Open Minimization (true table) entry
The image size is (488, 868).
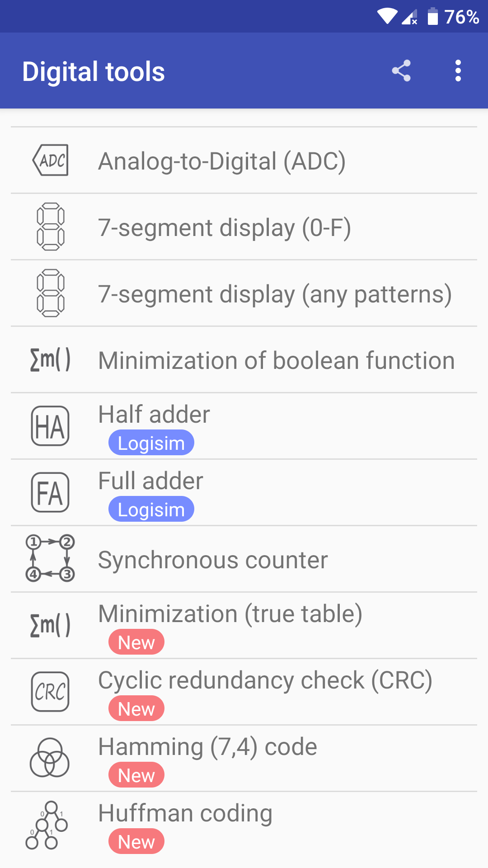230,614
